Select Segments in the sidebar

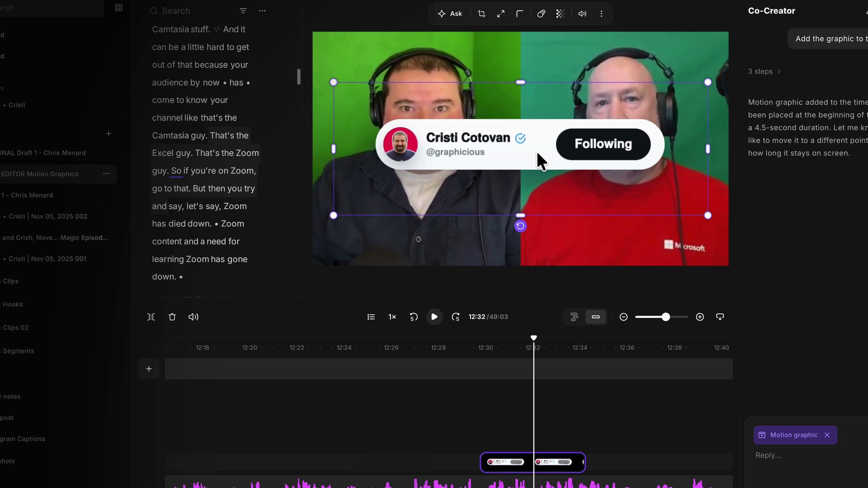(18, 351)
